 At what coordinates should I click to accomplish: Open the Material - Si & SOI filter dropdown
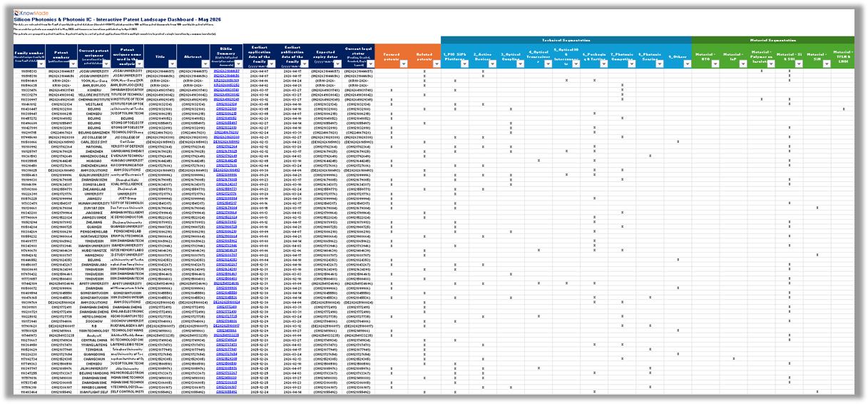pyautogui.click(x=799, y=64)
